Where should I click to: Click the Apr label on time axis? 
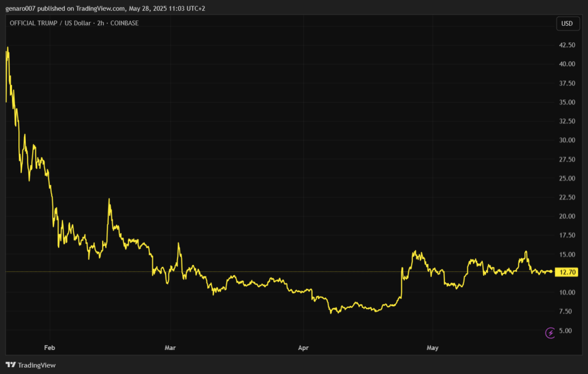tap(303, 348)
